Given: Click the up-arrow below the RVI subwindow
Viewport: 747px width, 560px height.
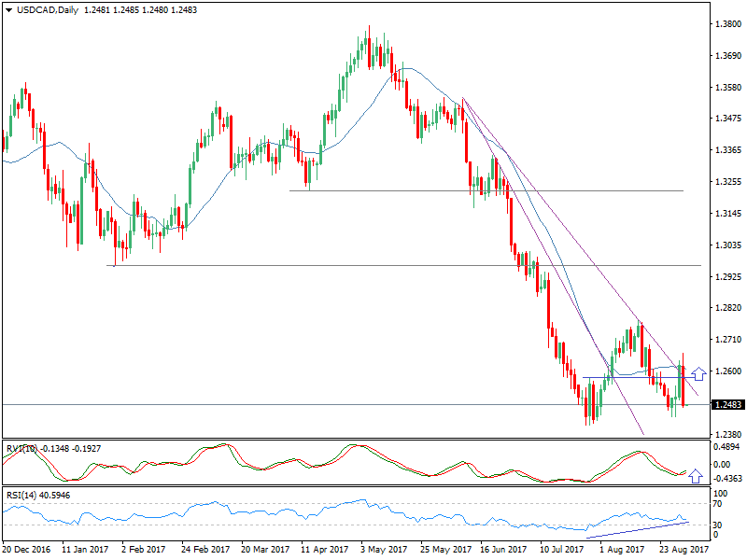Looking at the screenshot, I should [696, 477].
